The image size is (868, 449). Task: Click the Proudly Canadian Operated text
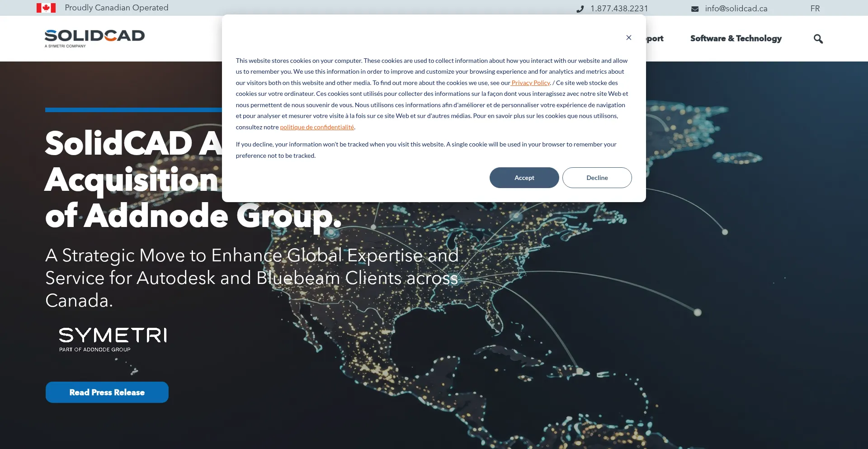(x=116, y=8)
